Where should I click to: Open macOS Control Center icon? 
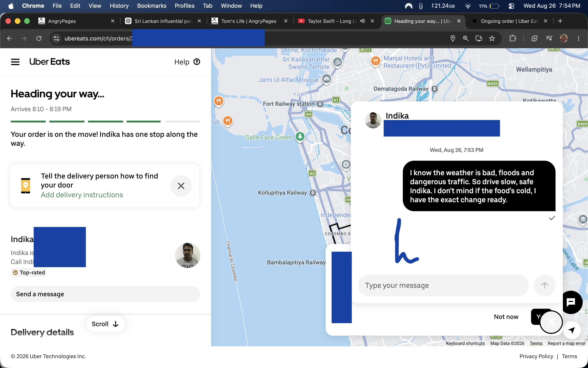coord(511,6)
